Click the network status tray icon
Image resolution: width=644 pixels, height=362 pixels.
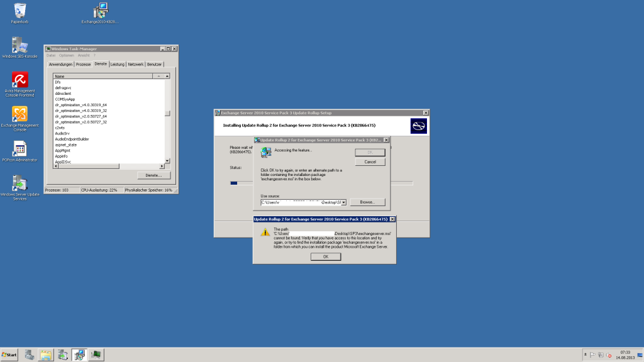pyautogui.click(x=601, y=355)
